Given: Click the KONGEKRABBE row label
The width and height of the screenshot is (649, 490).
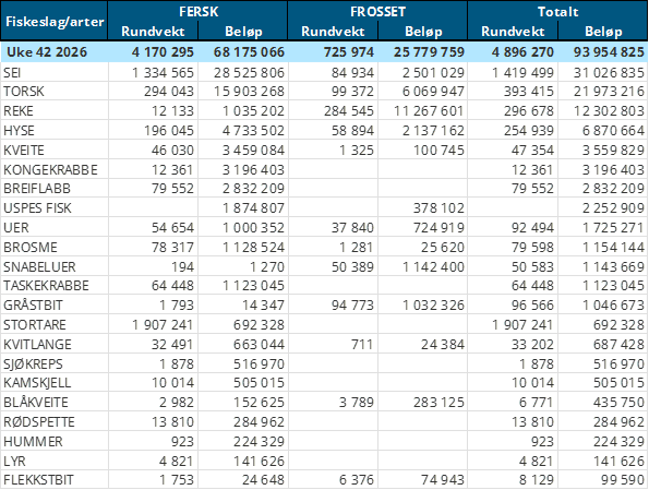Looking at the screenshot, I should pyautogui.click(x=50, y=170).
